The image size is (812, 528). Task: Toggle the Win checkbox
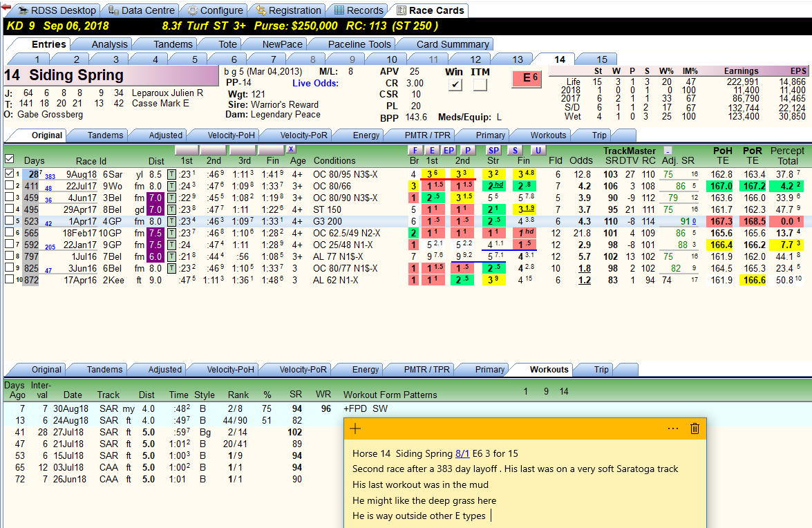pos(455,84)
